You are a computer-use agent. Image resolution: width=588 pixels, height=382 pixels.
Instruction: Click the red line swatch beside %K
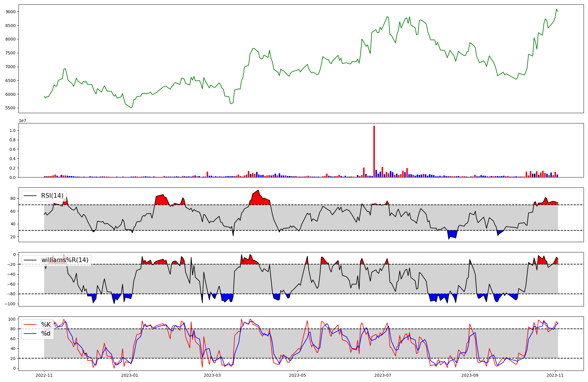[x=30, y=325]
